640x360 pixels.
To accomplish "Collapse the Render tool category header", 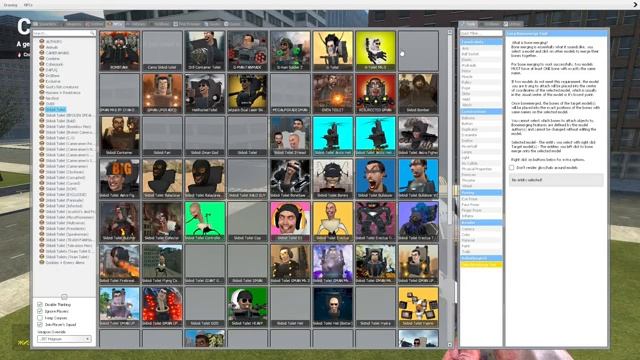I will point(481,223).
